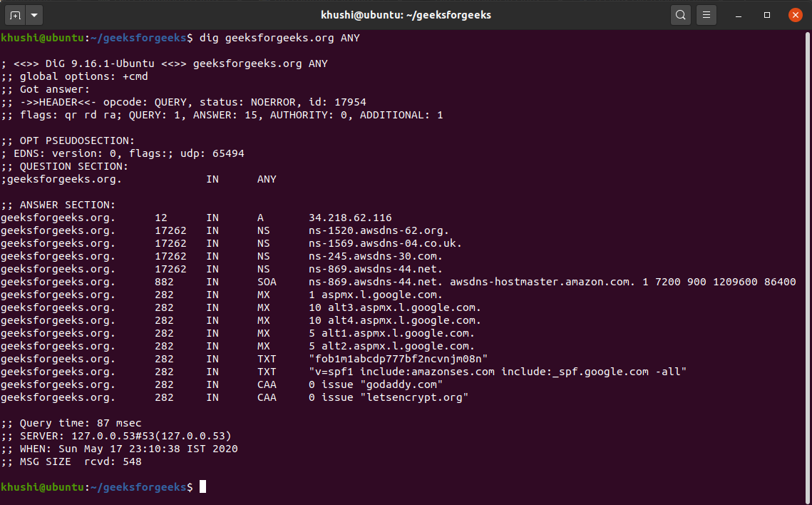Click the SERVER: 127.0.0.53#53 line
Image resolution: width=812 pixels, height=505 pixels.
pos(116,436)
